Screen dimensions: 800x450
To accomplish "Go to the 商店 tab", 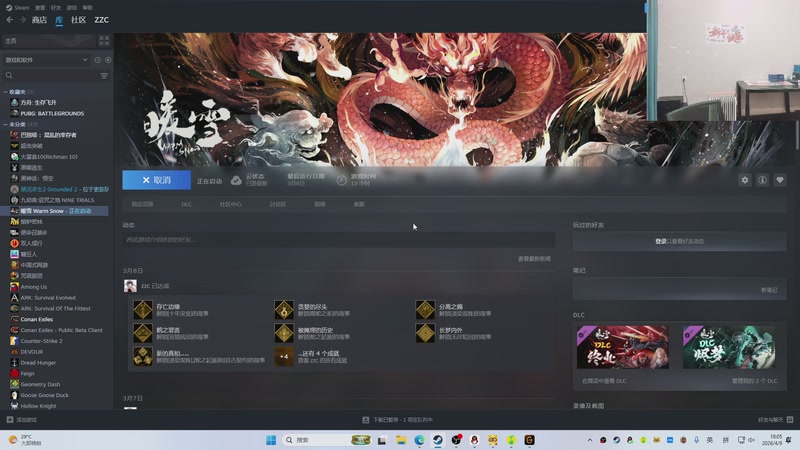I will tap(39, 20).
